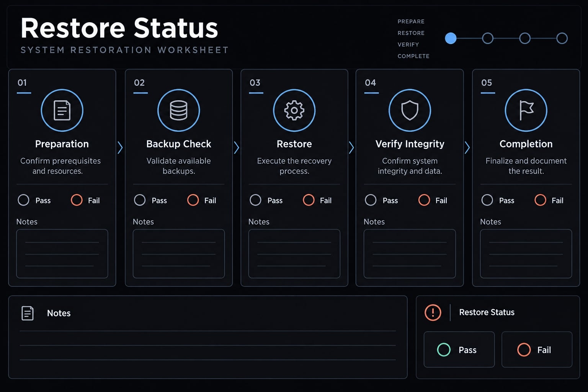Mark Preparation as Fail
This screenshot has height=392, width=588.
tap(77, 200)
